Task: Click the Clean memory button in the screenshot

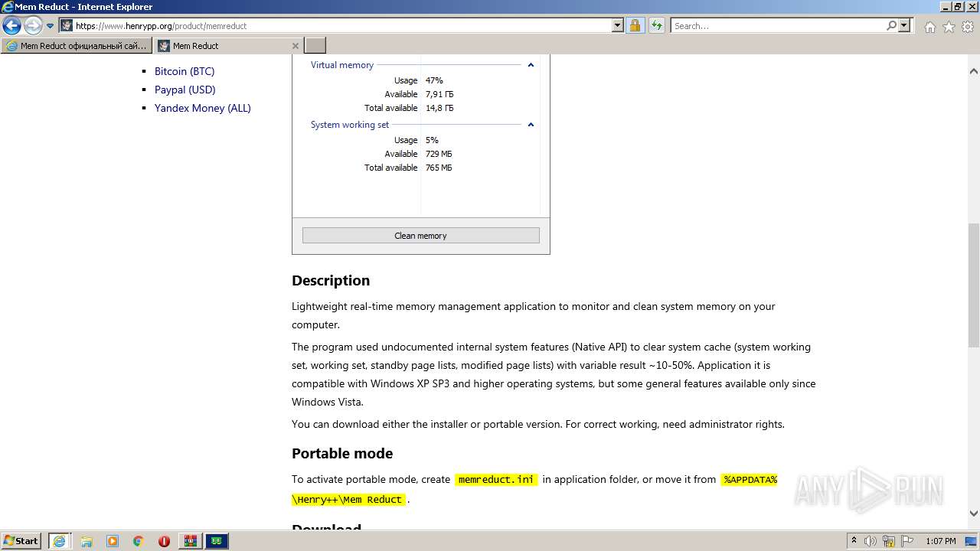Action: (x=421, y=236)
